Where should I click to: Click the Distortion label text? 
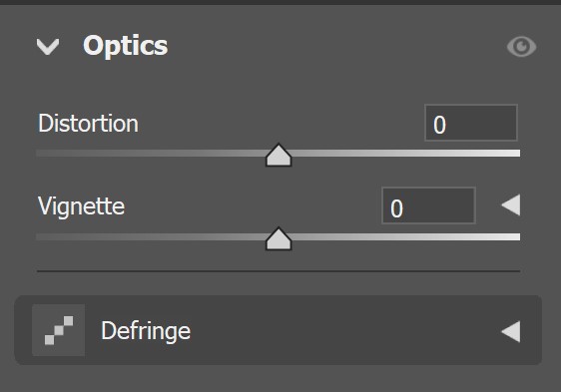(89, 124)
